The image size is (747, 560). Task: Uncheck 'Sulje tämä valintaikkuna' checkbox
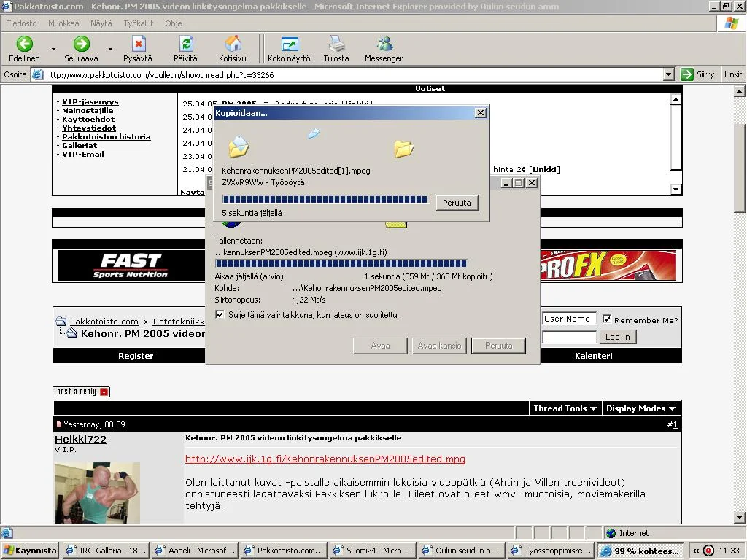pyautogui.click(x=220, y=315)
